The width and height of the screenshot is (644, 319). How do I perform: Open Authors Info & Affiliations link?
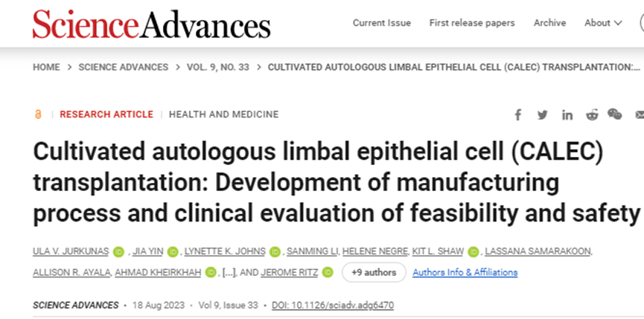tap(465, 272)
